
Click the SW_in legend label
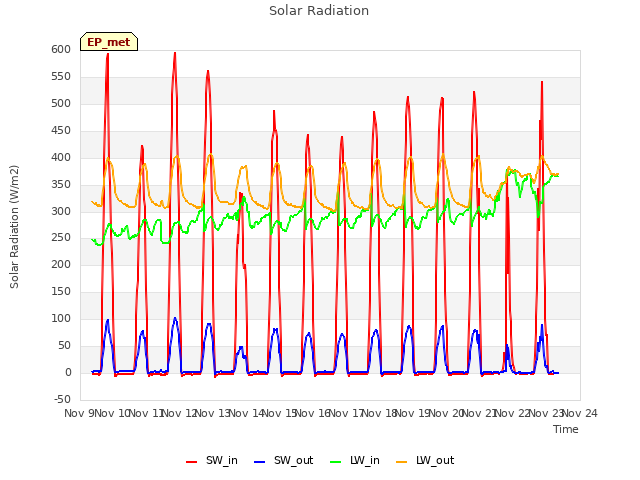(222, 460)
